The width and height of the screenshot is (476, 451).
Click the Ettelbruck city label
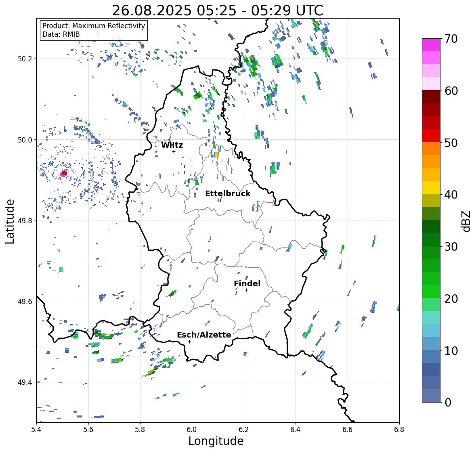click(228, 193)
